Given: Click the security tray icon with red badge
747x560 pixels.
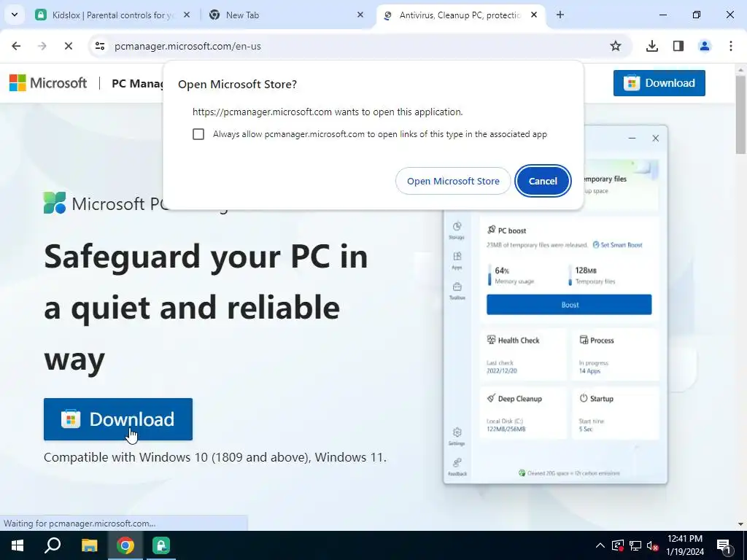Looking at the screenshot, I should coord(617,545).
